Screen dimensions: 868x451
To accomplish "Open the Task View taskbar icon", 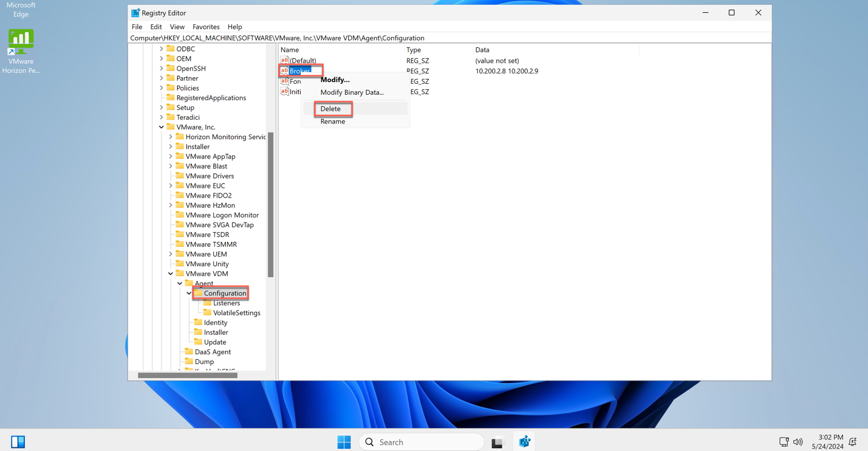I will [x=497, y=442].
